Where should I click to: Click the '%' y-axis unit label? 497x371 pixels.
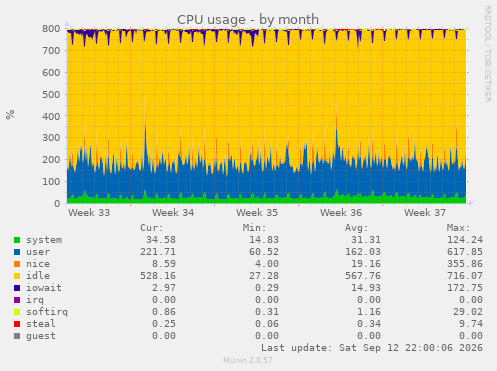point(10,114)
